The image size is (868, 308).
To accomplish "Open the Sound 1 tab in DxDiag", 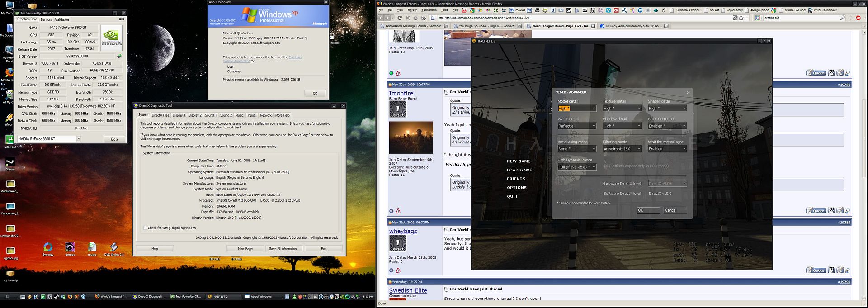I will 211,115.
